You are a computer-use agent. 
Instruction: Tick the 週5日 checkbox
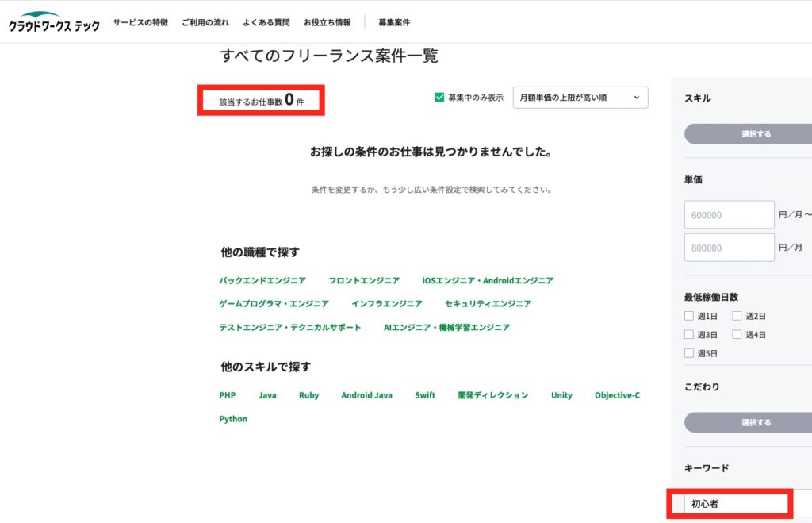point(688,353)
